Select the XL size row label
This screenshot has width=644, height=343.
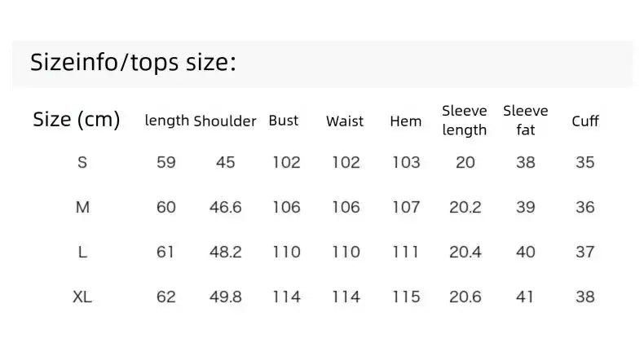point(82,297)
